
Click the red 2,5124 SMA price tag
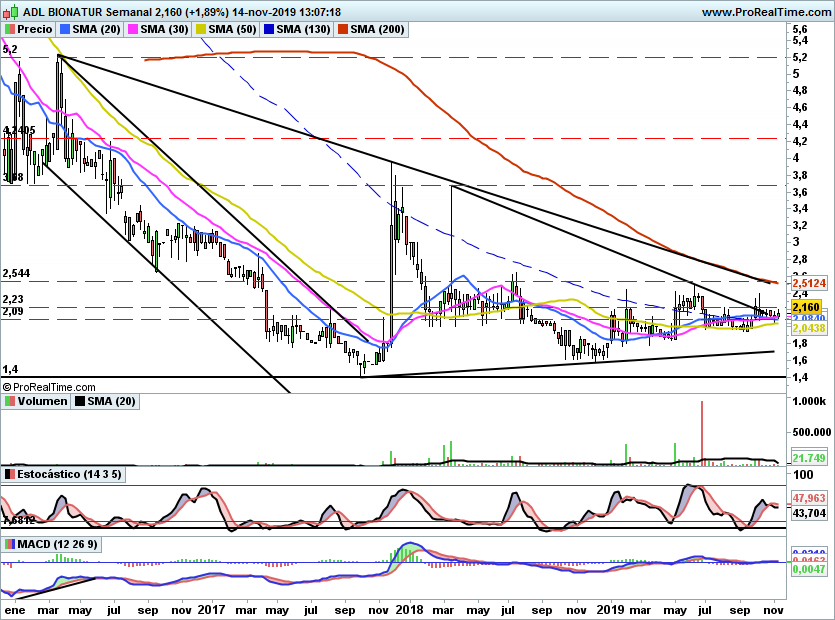(810, 284)
